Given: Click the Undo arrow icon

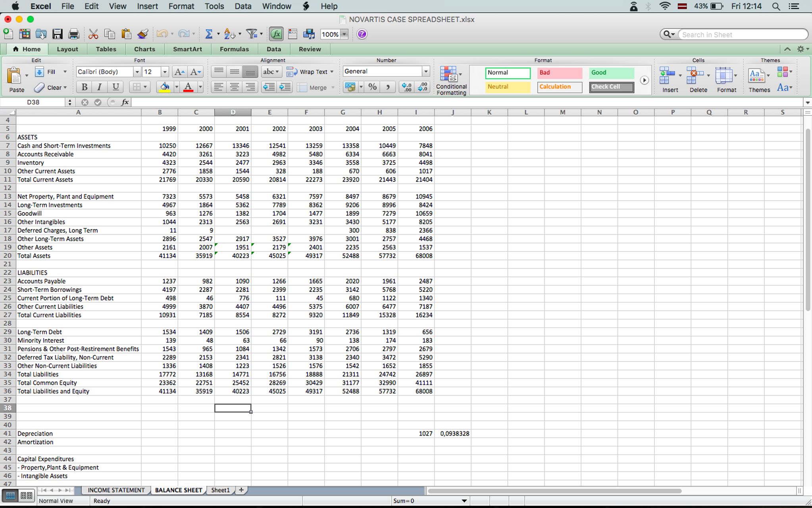Looking at the screenshot, I should point(162,34).
